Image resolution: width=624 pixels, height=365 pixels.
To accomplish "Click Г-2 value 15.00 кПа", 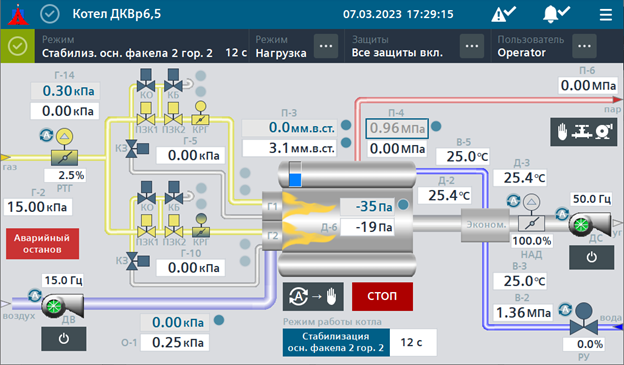I will tap(38, 207).
